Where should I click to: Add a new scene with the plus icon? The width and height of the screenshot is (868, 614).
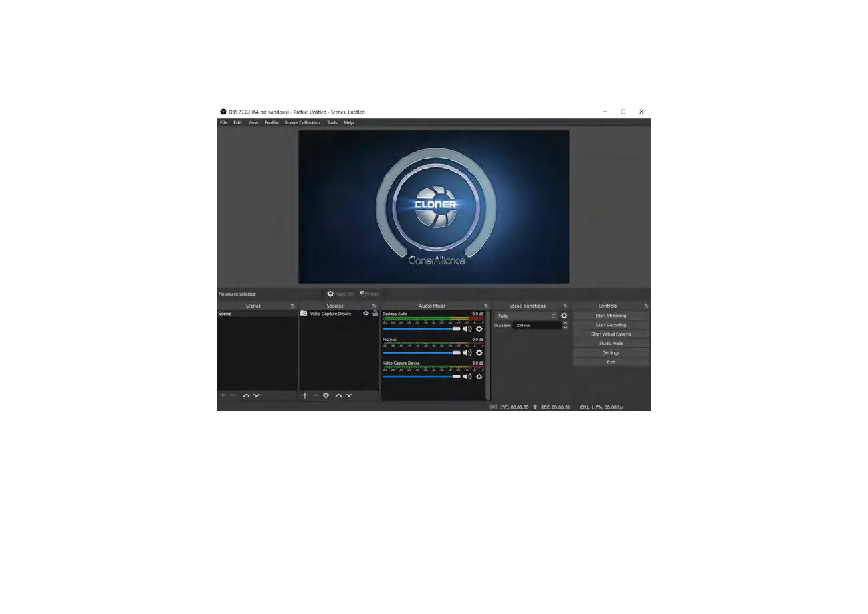pyautogui.click(x=223, y=395)
